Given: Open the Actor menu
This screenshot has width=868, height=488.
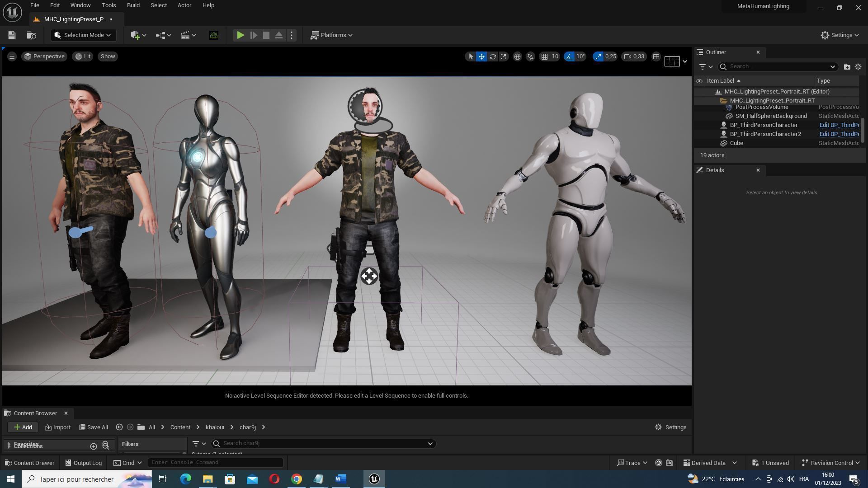Looking at the screenshot, I should click(184, 5).
